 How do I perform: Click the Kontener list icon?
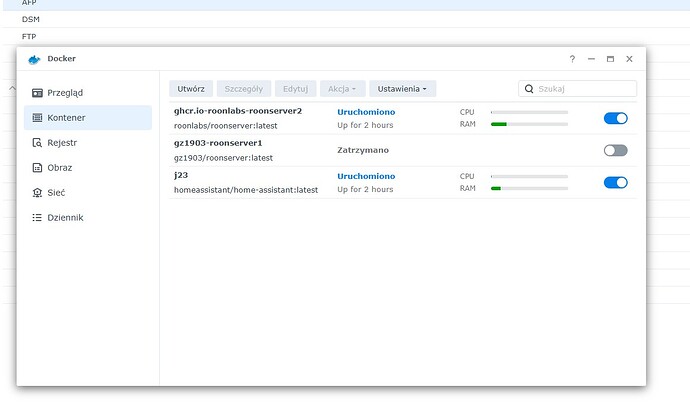pyautogui.click(x=37, y=117)
